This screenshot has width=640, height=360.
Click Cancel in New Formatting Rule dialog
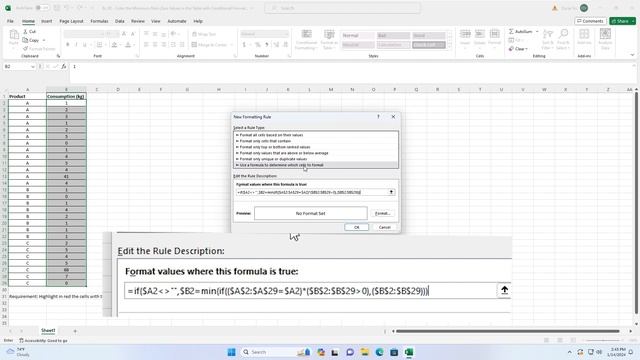tap(384, 227)
